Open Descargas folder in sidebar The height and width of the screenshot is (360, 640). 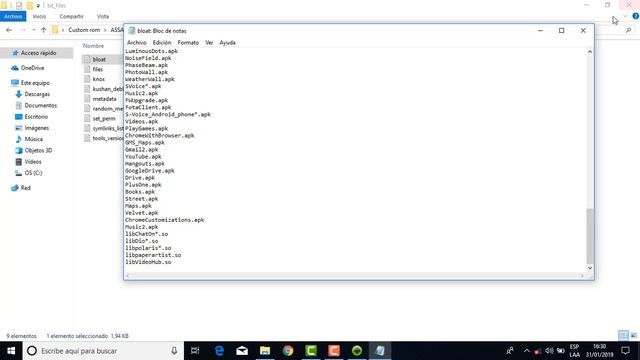tap(37, 94)
